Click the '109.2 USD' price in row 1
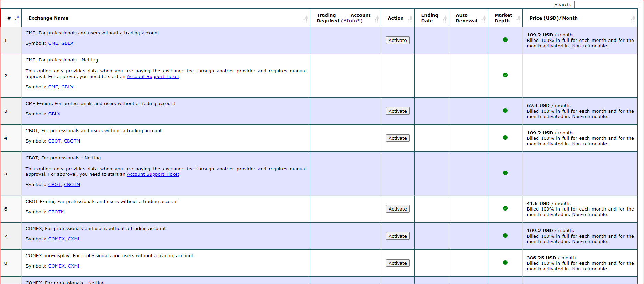This screenshot has height=284, width=644. tap(540, 35)
